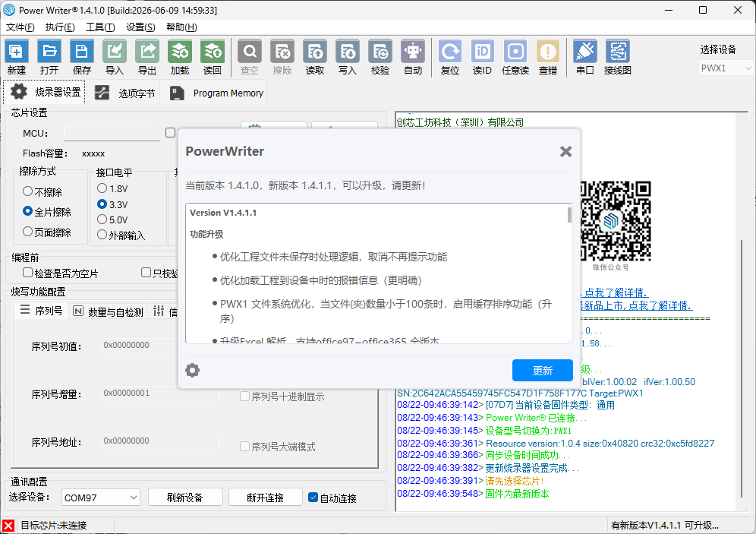756x534 pixels.
Task: Switch to the Program Memory tab
Action: [216, 93]
